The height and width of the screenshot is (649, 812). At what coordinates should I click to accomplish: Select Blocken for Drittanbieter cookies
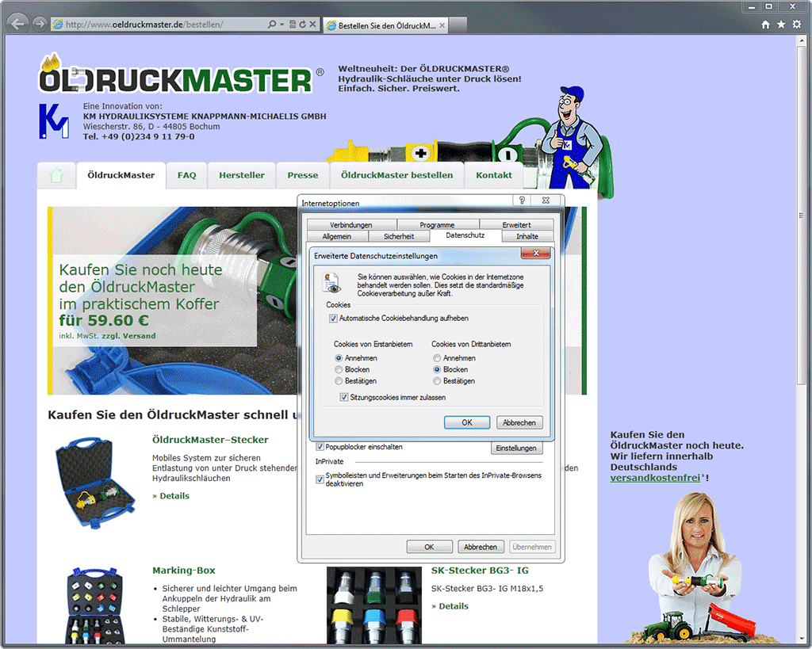click(437, 369)
